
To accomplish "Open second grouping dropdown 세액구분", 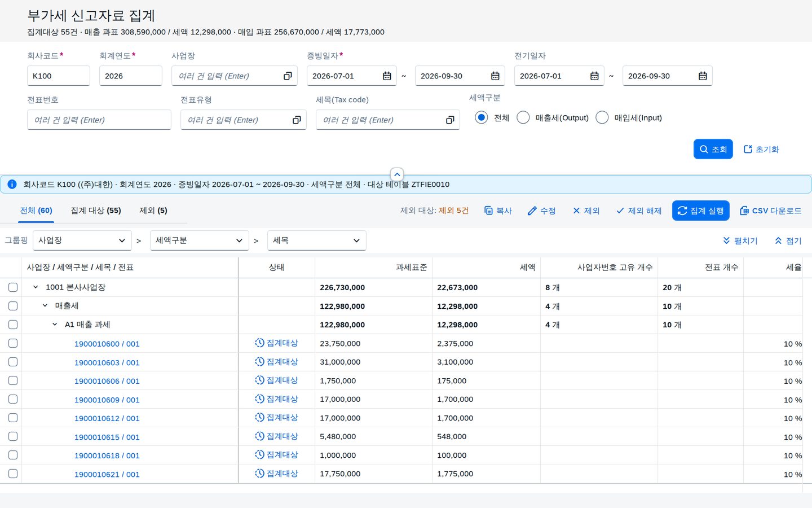I will 200,240.
